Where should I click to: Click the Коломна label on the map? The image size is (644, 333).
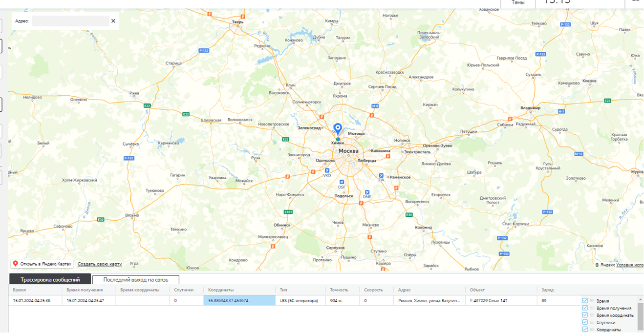[x=423, y=228]
